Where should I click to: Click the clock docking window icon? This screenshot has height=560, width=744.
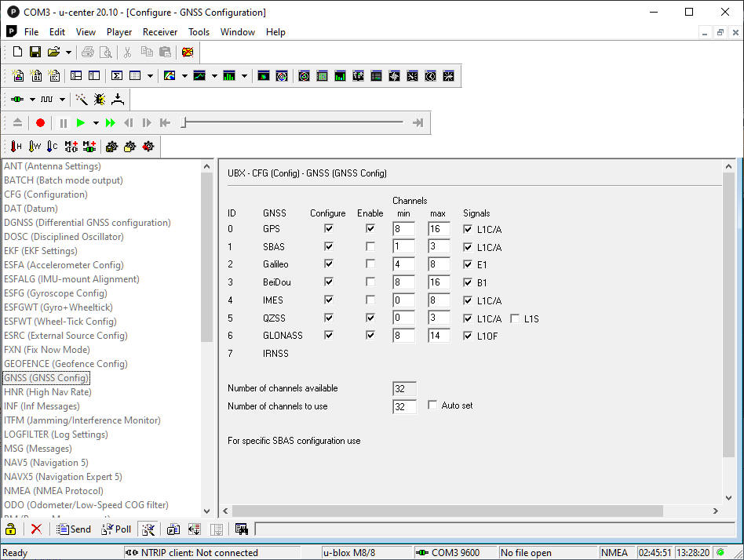point(430,76)
